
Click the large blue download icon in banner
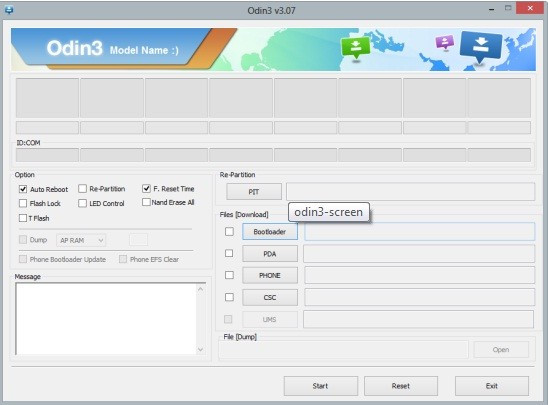(x=481, y=48)
